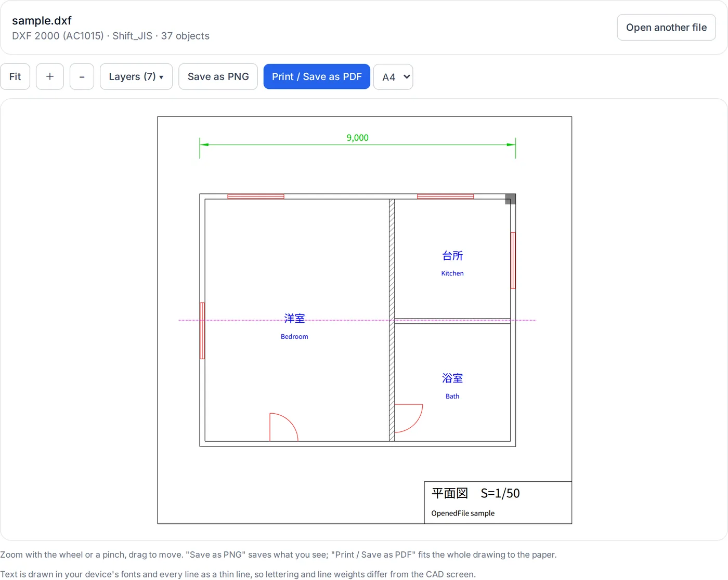Save the drawing as PNG

[218, 76]
